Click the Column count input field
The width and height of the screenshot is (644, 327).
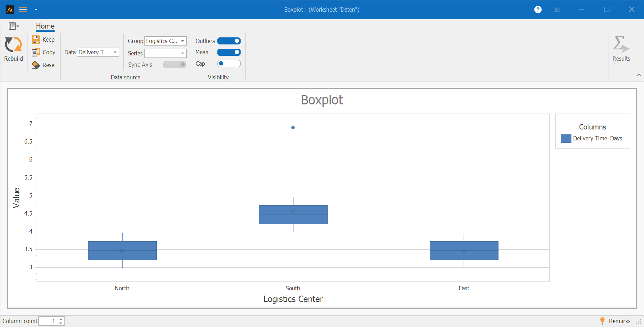[x=48, y=321]
